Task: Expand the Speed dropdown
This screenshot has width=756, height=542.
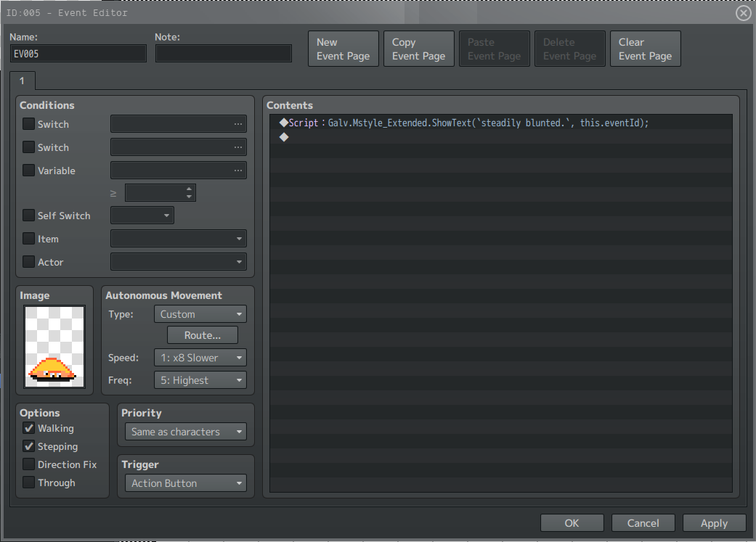Action: click(x=200, y=358)
